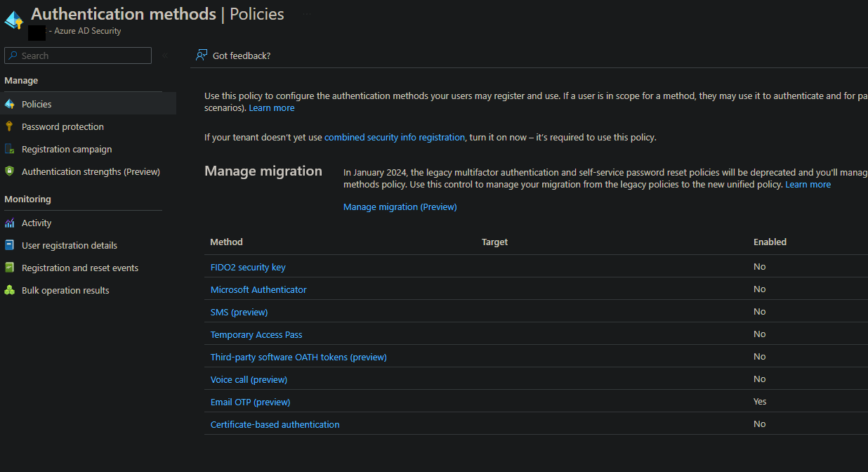The image size is (868, 472).
Task: Click the 'Yes' value in Email OTP row
Action: (x=760, y=402)
